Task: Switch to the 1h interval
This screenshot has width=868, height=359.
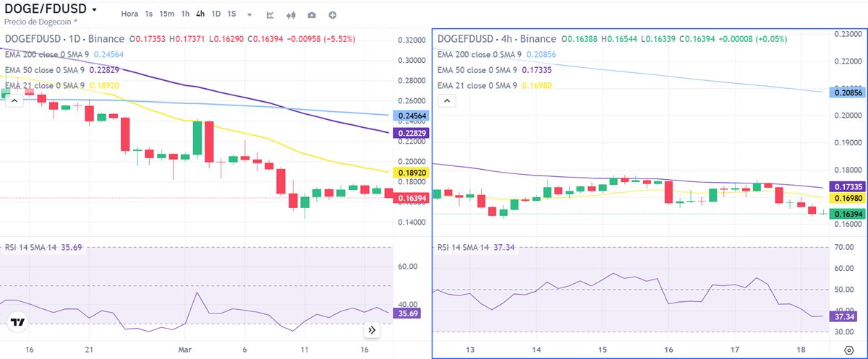Action: (185, 14)
